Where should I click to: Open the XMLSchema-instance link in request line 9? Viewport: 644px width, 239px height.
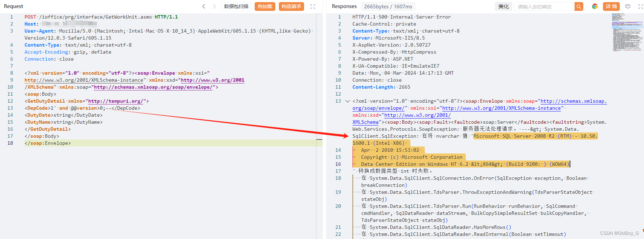coord(84,80)
